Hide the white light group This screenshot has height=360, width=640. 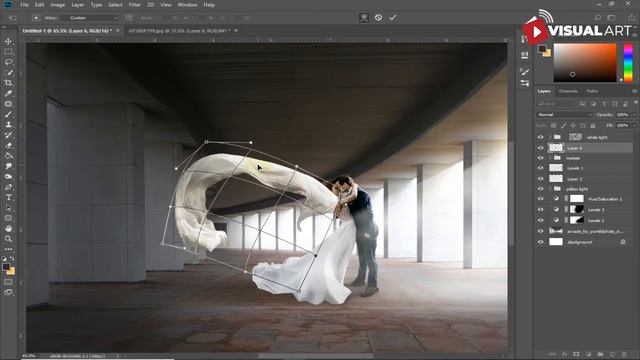tap(540, 138)
